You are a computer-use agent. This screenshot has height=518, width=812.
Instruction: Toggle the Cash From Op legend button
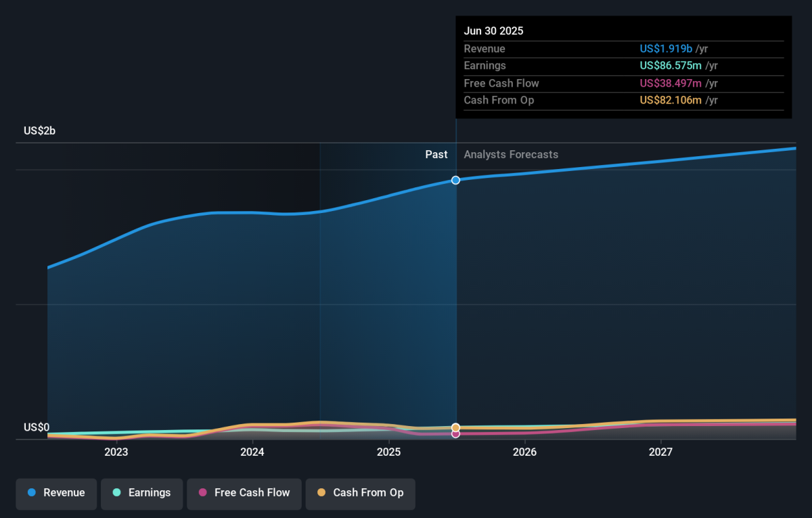[361, 493]
